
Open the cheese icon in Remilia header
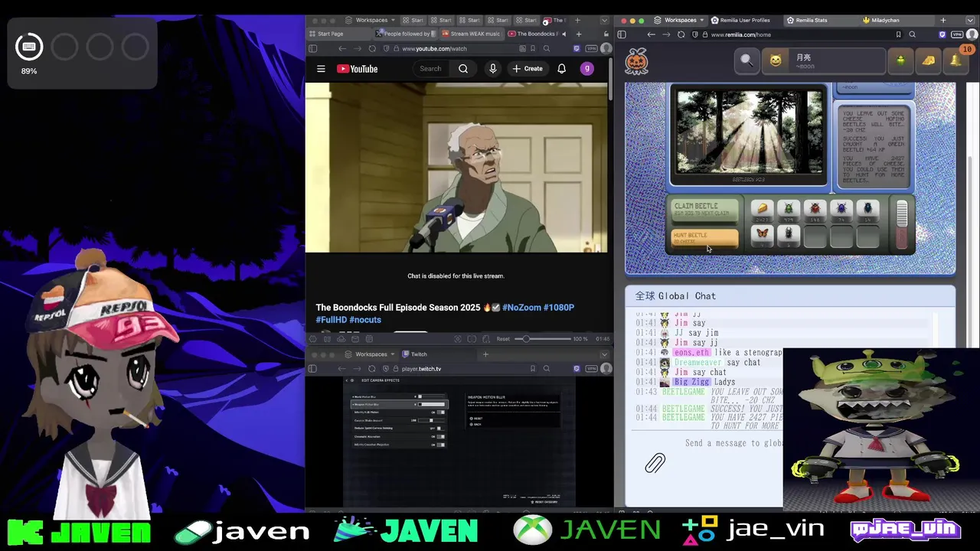[x=929, y=60]
